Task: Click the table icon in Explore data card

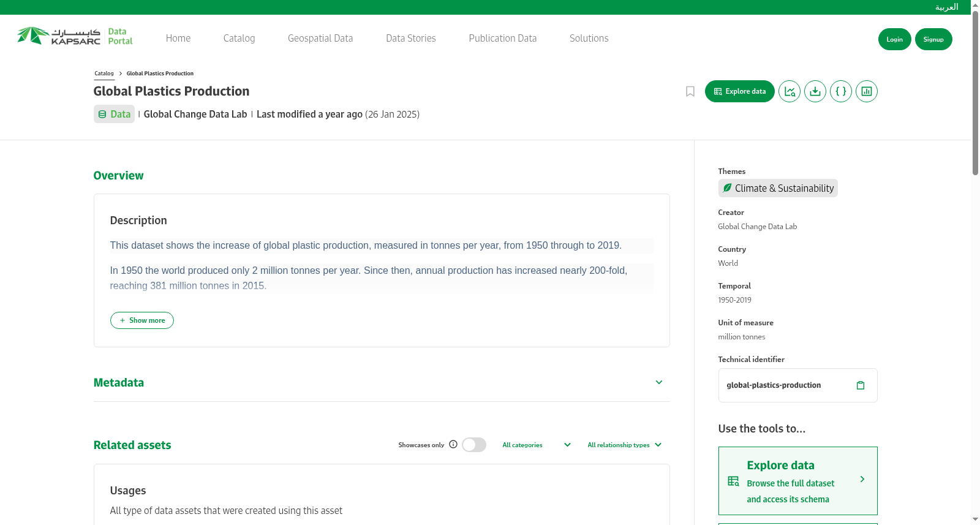Action: (x=733, y=481)
